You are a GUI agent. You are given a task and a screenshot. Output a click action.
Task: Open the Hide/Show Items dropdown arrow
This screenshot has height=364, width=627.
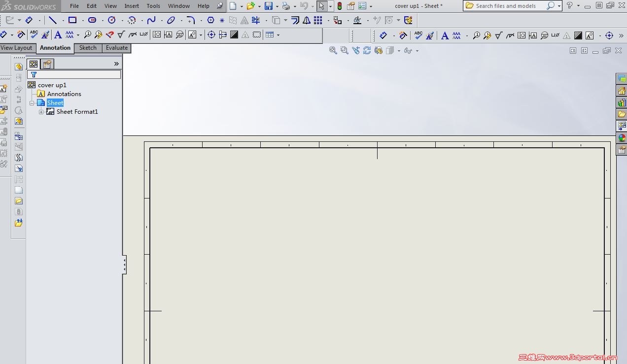tap(417, 51)
